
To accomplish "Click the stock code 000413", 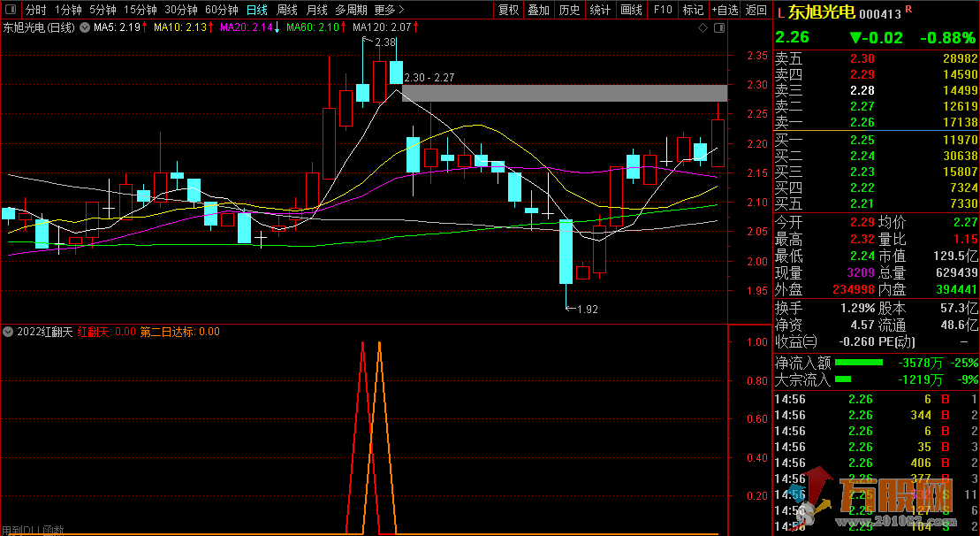I will point(880,14).
